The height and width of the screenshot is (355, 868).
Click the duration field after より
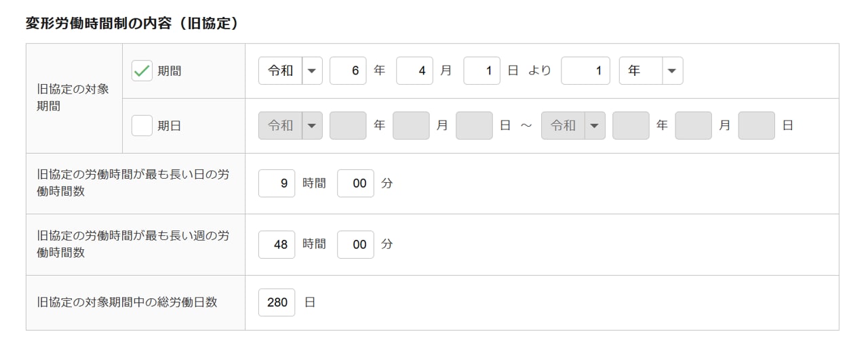[585, 71]
